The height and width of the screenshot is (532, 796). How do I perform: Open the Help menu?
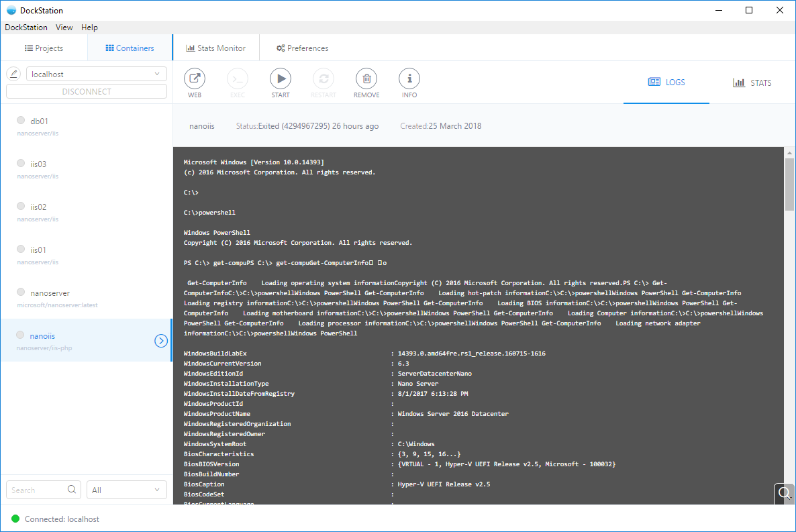[x=89, y=28]
